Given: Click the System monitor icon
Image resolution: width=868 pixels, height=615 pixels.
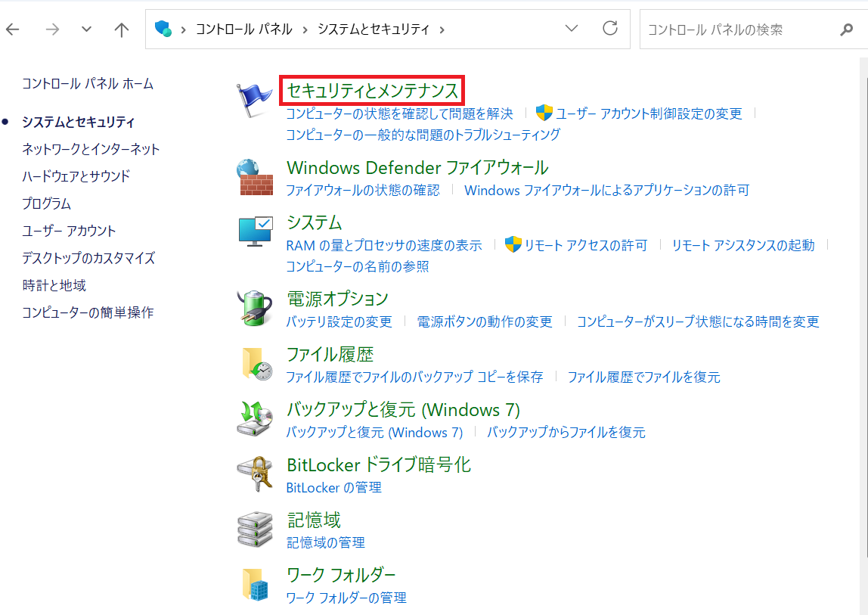Looking at the screenshot, I should (255, 231).
